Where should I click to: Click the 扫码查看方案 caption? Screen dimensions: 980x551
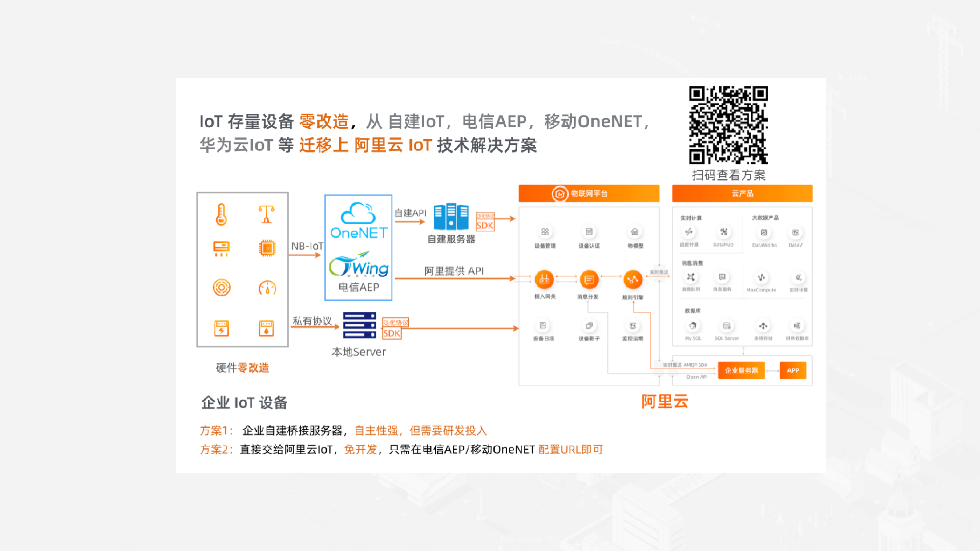tap(729, 175)
